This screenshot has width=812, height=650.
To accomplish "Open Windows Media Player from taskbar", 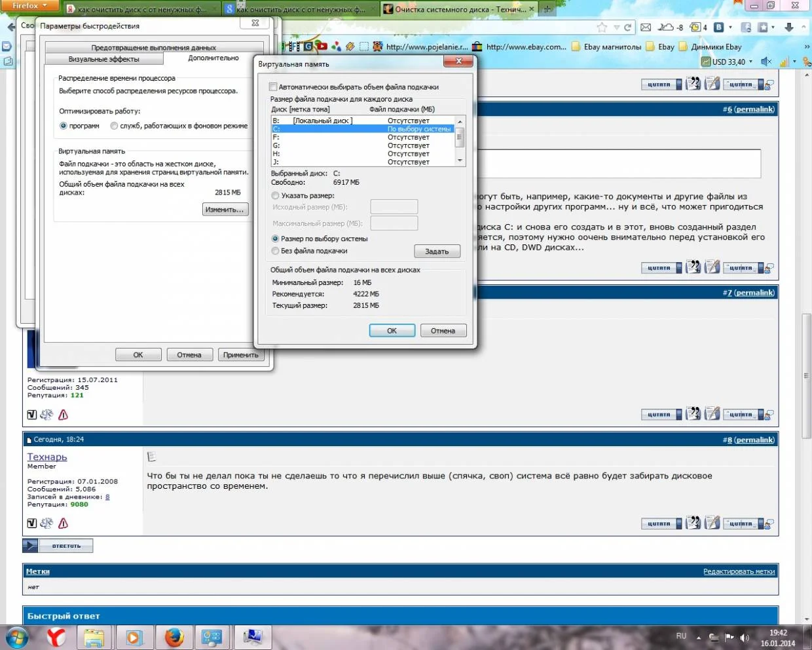I will click(134, 637).
